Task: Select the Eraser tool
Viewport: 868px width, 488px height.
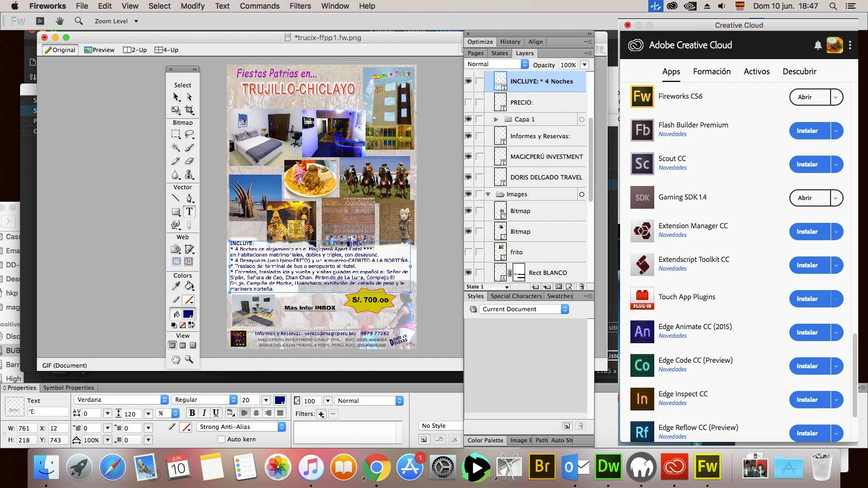Action: click(x=189, y=161)
